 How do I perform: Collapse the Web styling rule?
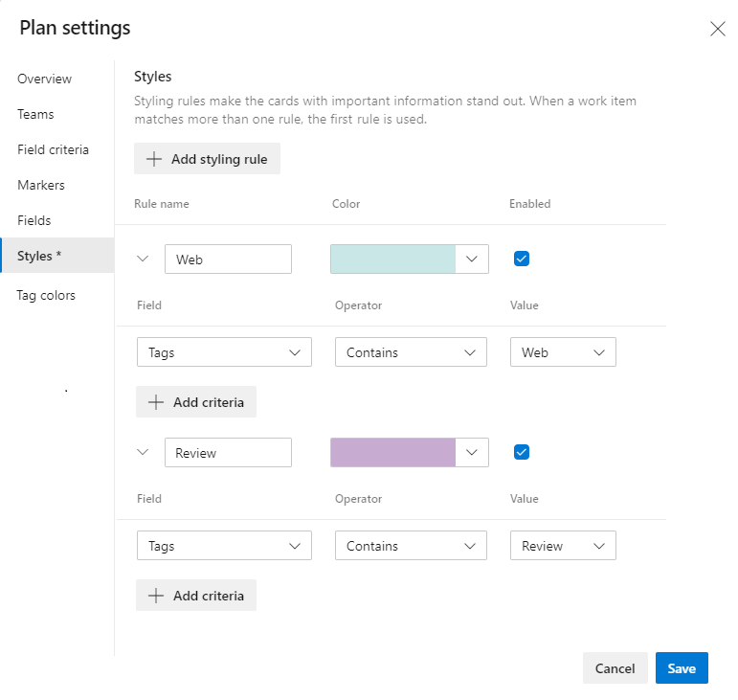click(143, 259)
